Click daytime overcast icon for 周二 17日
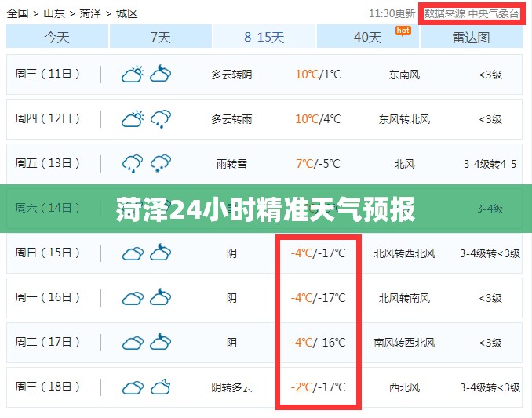The width and height of the screenshot is (532, 418). pos(133,343)
